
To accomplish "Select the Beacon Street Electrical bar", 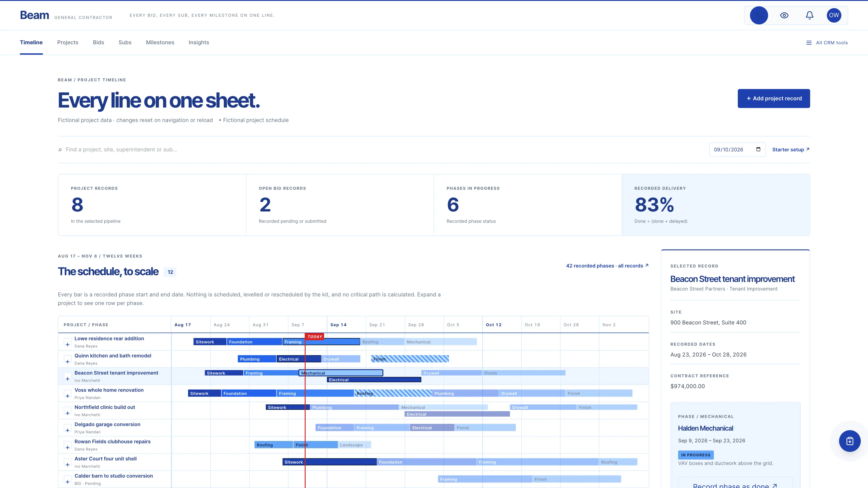I will point(374,380).
